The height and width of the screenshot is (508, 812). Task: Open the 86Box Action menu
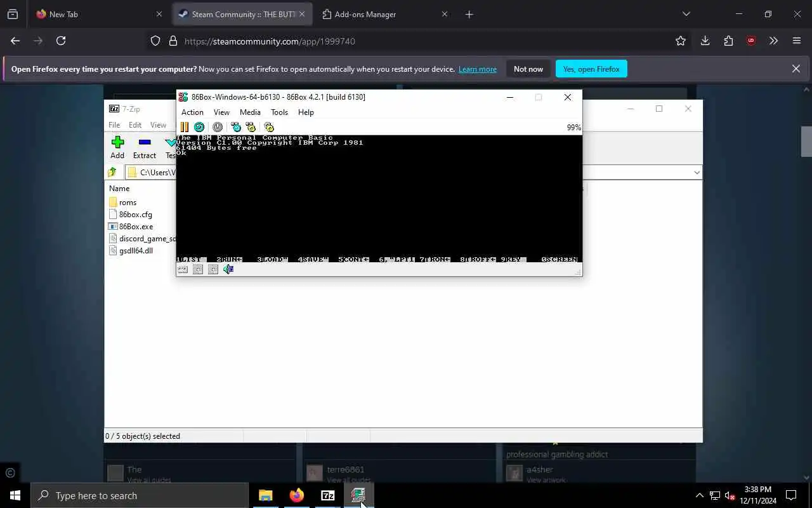point(192,112)
